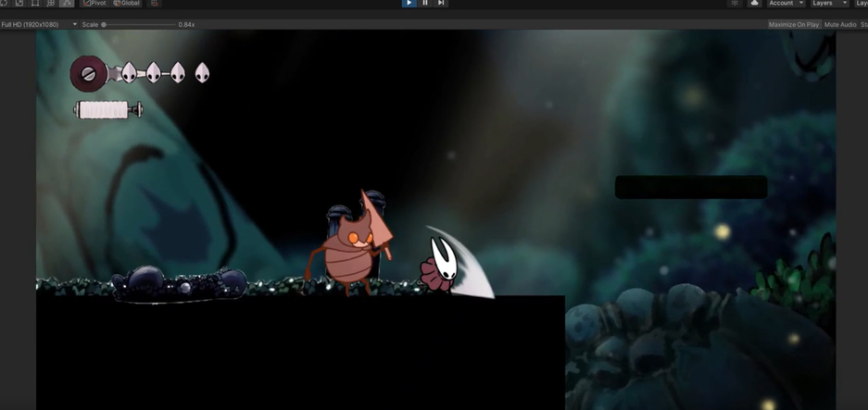Click the Pause button

425,3
